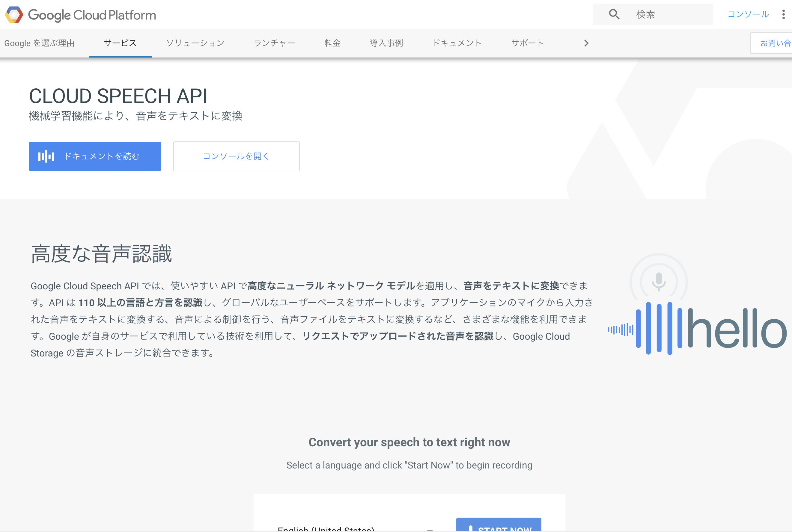Open the ドキュメント nav tab
This screenshot has width=792, height=532.
457,43
